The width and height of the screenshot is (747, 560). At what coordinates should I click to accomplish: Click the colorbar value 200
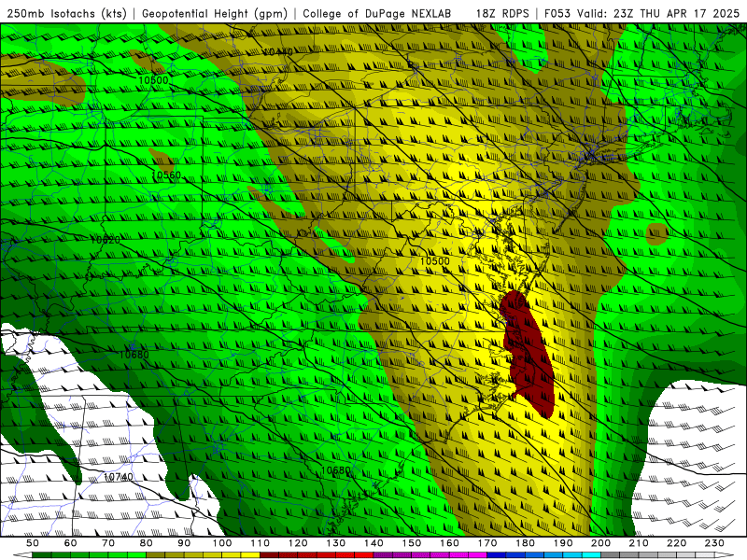[x=600, y=543]
